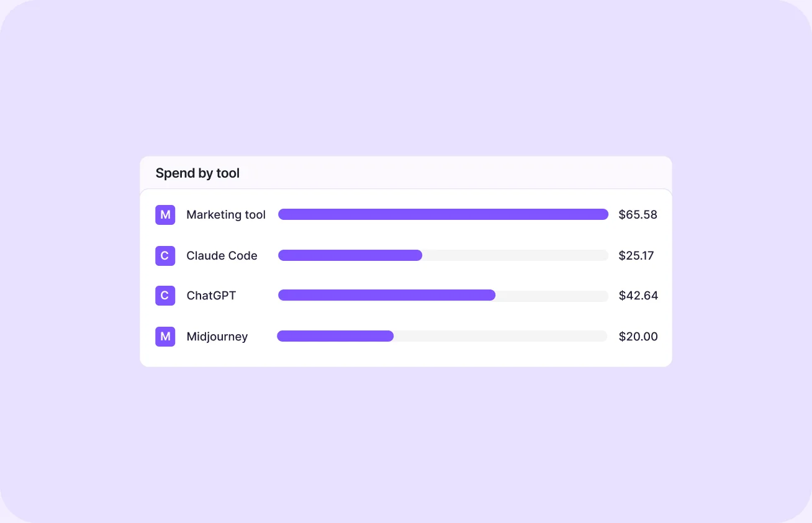The width and height of the screenshot is (812, 523).
Task: Click the Marketing tool spend bar
Action: pos(443,214)
